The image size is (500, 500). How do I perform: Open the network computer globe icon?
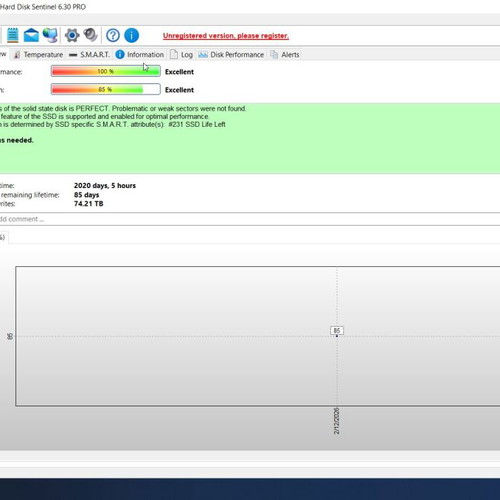[x=50, y=35]
